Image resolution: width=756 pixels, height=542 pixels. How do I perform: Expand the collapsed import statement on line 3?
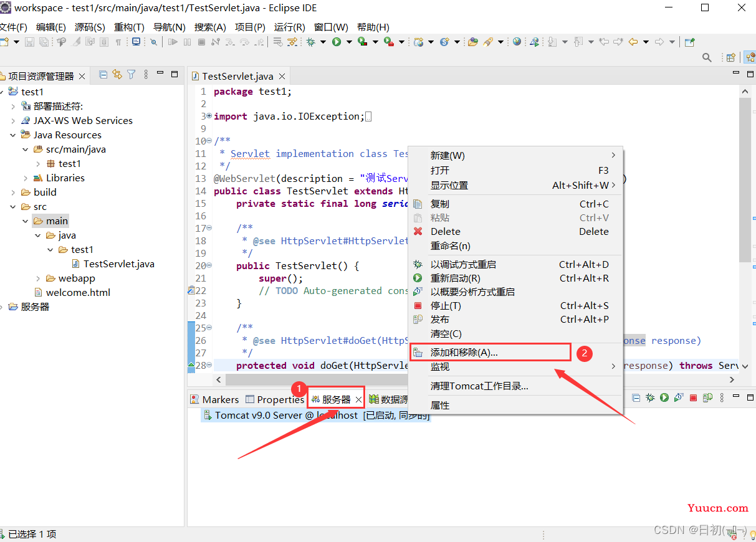(x=209, y=116)
